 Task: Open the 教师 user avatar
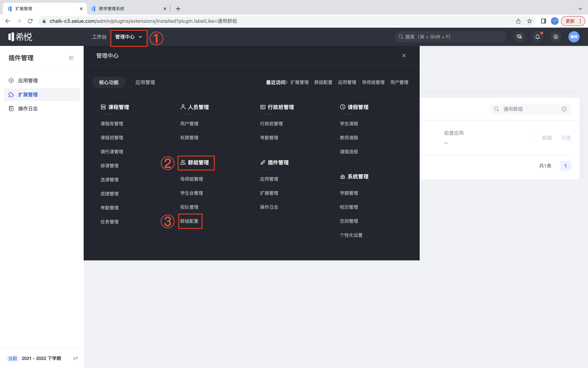574,37
